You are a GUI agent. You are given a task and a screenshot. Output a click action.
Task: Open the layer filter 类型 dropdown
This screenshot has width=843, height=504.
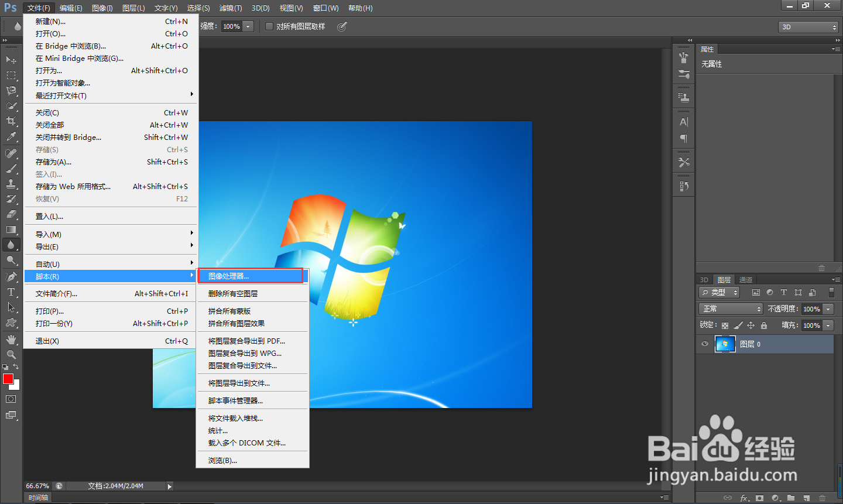[x=719, y=293]
